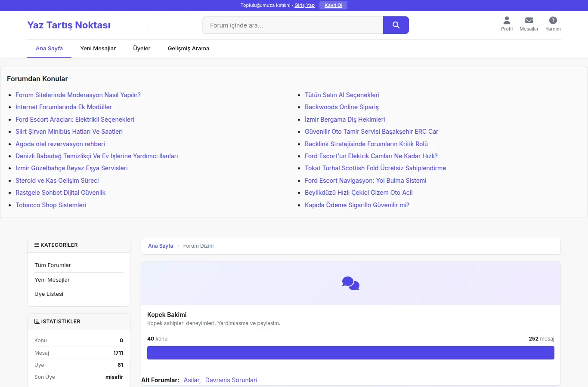Open the Üyeler nav tab
Screen dimensions: 588x387
[142, 49]
